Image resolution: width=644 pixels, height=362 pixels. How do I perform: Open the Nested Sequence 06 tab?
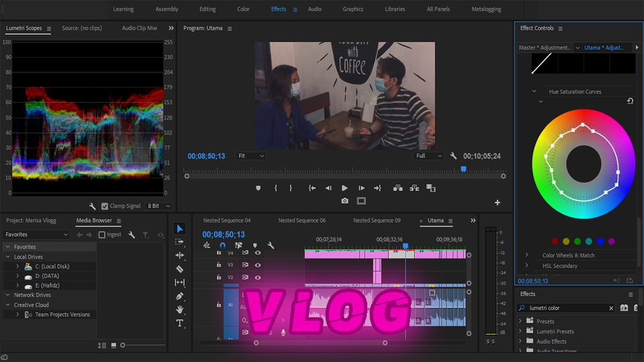point(302,221)
